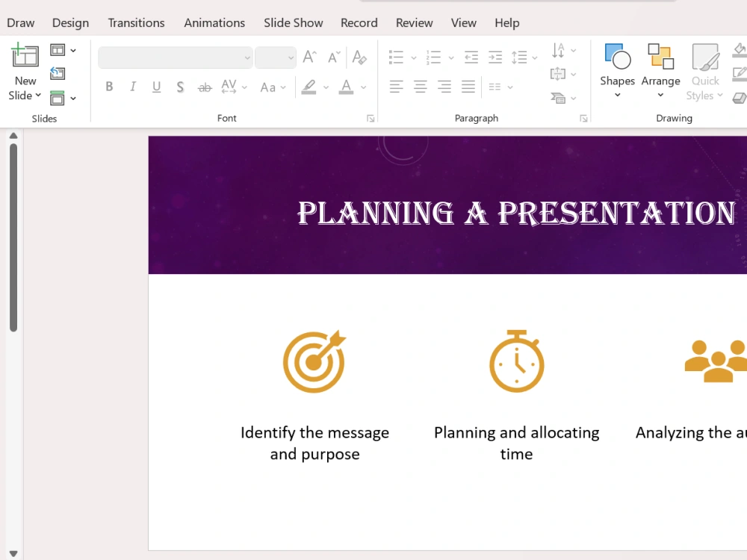Click scroll down arrow on left scrollbar
747x560 pixels.
[13, 554]
